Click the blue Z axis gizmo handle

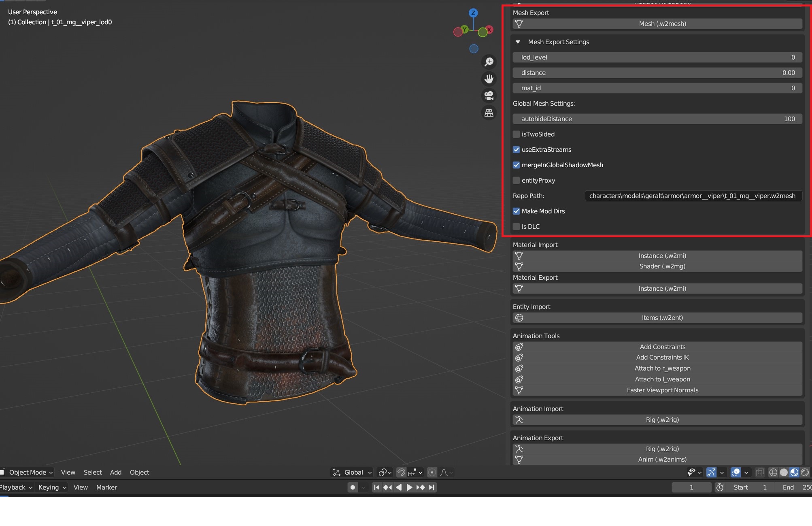[x=473, y=13]
